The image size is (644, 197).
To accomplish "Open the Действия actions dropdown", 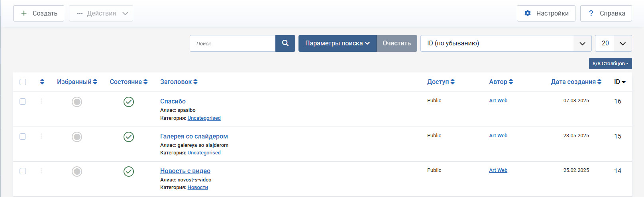I will (x=101, y=13).
